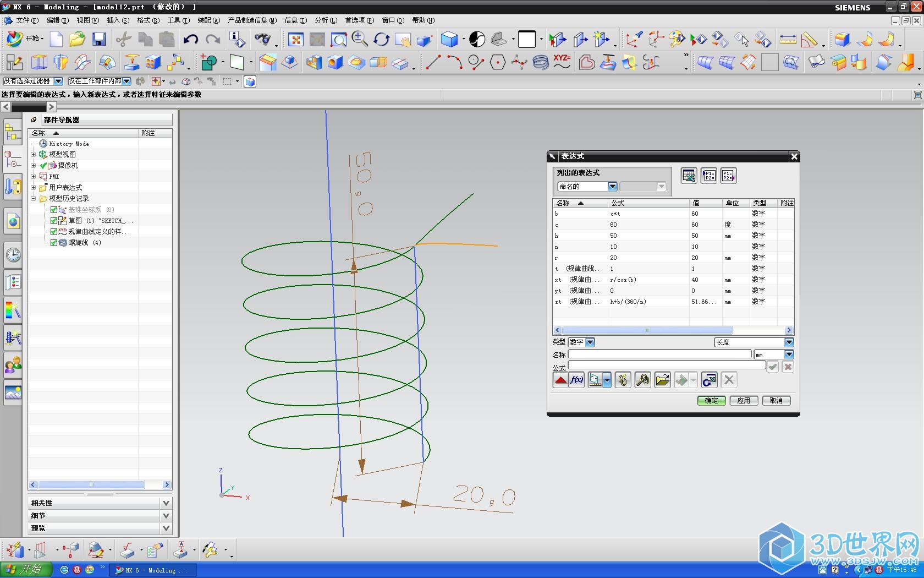The width and height of the screenshot is (924, 578).
Task: Click the 确定 button in Expressions
Action: pos(711,401)
